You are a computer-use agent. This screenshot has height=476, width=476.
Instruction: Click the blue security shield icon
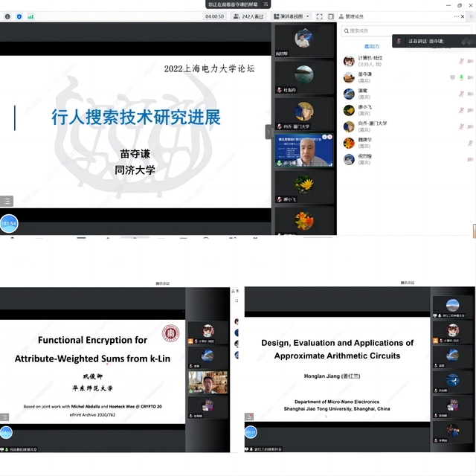[19, 16]
